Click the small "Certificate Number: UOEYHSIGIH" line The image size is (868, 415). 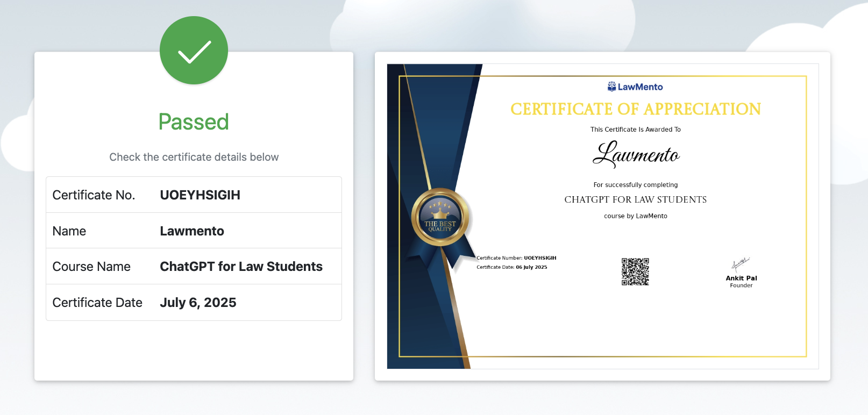click(x=516, y=258)
